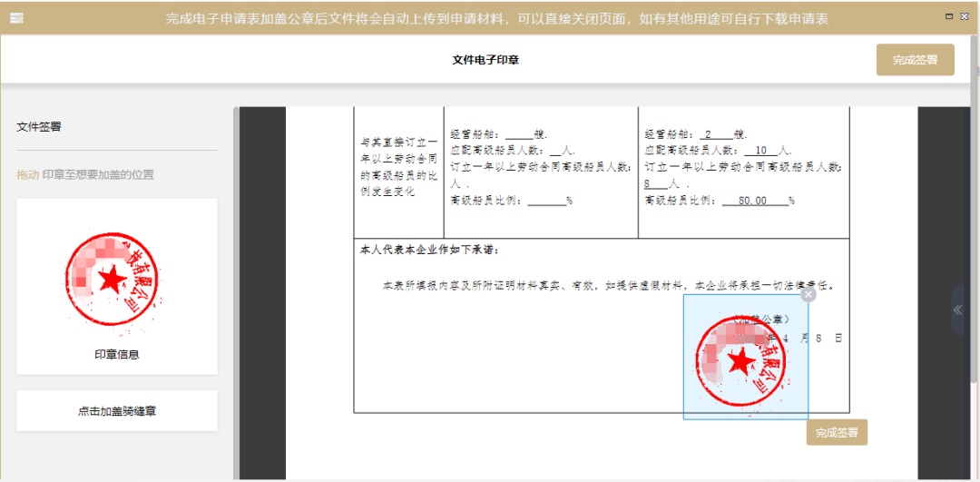
Task: Click the 高级船员比例 80.00 value
Action: [x=753, y=201]
